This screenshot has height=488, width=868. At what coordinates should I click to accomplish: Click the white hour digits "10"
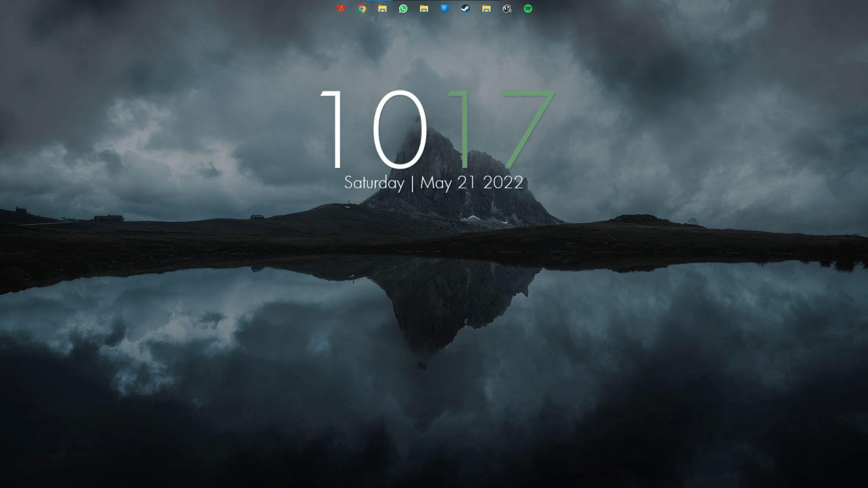coord(374,129)
